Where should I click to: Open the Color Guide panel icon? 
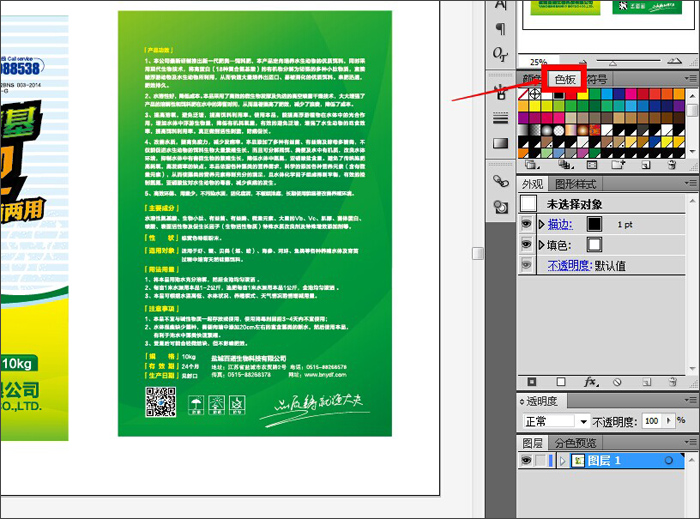tap(500, 207)
